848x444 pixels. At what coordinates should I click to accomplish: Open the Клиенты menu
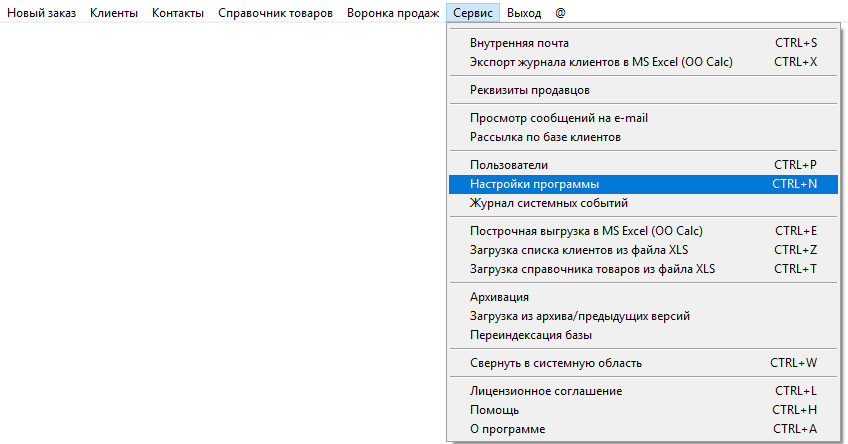(114, 13)
